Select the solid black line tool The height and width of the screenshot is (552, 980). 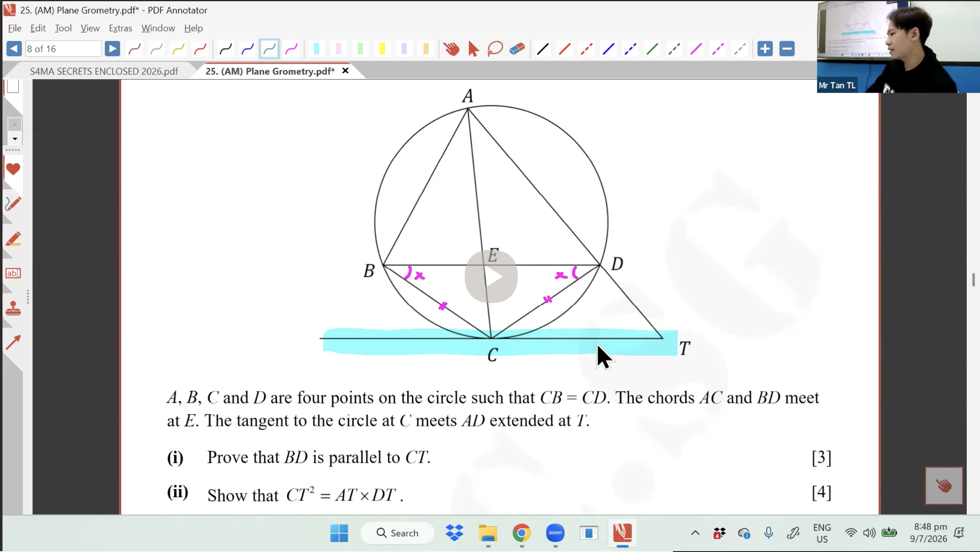(x=542, y=49)
